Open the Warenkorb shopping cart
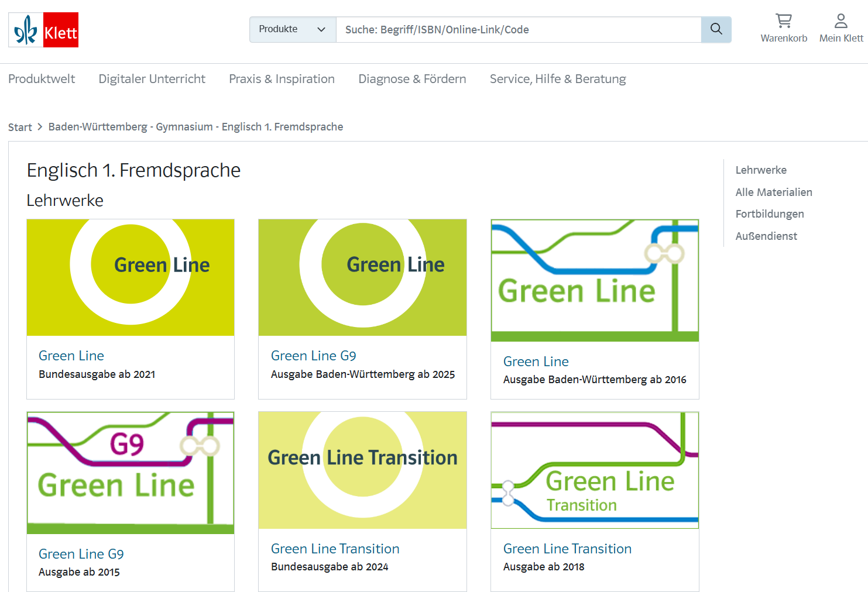 coord(783,29)
